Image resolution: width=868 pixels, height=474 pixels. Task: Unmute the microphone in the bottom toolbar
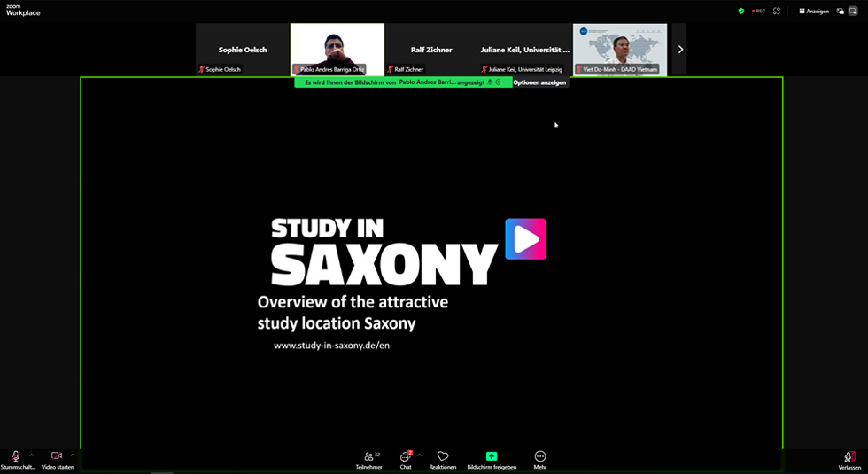click(x=16, y=456)
